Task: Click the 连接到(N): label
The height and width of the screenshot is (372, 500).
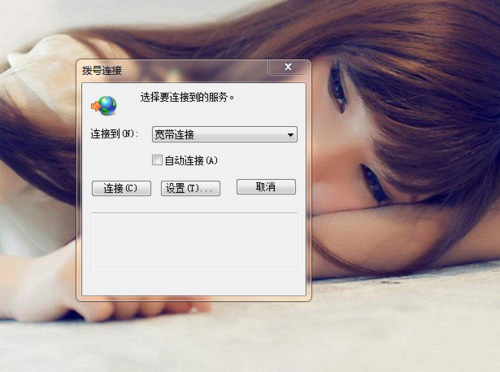Action: coord(114,134)
